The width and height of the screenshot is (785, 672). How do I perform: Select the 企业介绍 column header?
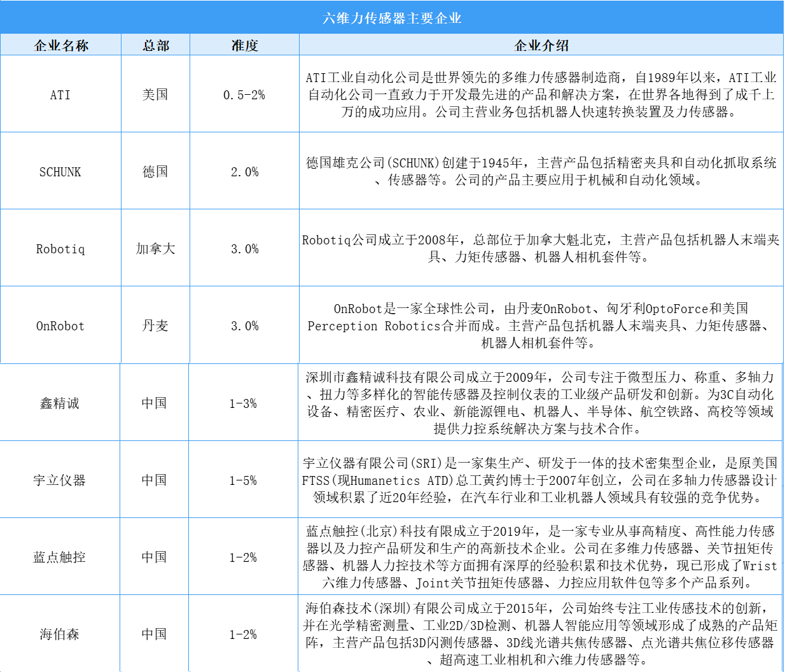coord(541,45)
